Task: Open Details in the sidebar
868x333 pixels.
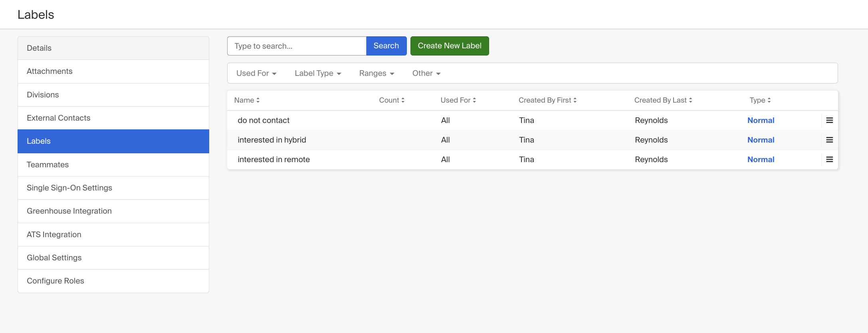Action: (x=113, y=48)
